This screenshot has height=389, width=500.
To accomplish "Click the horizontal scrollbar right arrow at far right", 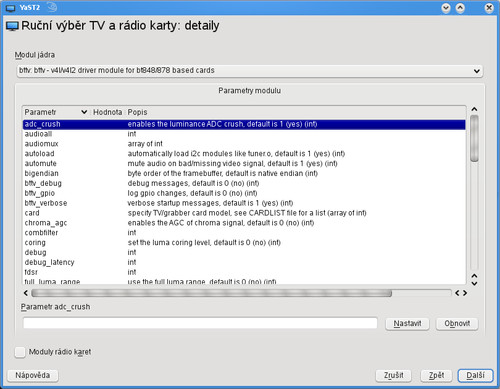I will point(465,293).
